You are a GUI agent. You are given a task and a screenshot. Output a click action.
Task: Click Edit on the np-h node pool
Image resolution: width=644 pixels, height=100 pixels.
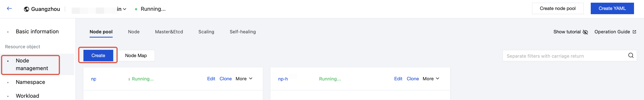pyautogui.click(x=398, y=79)
